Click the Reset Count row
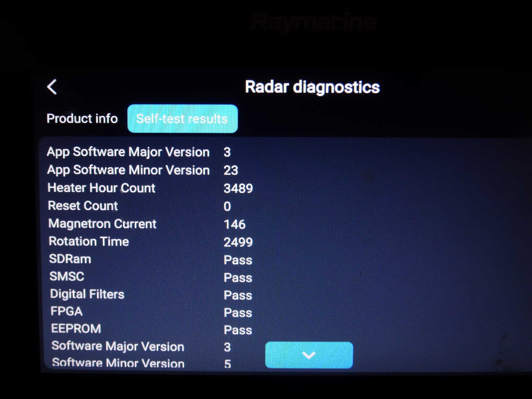Viewport: 532px width, 399px height. pyautogui.click(x=83, y=206)
